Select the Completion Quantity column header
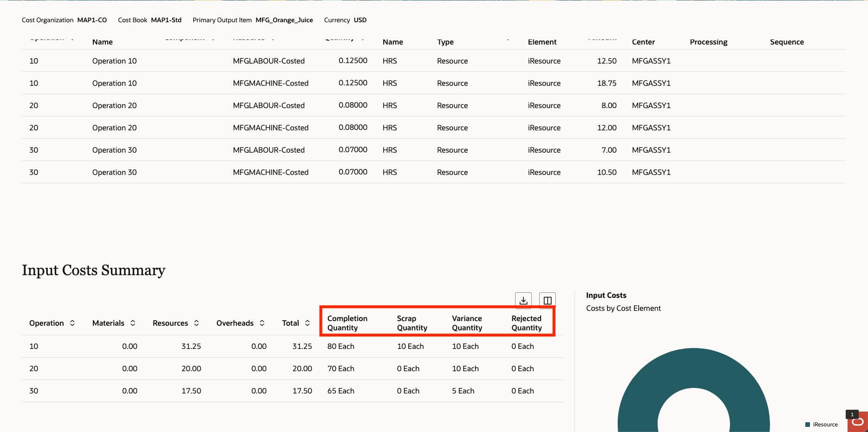868x432 pixels. pyautogui.click(x=347, y=323)
